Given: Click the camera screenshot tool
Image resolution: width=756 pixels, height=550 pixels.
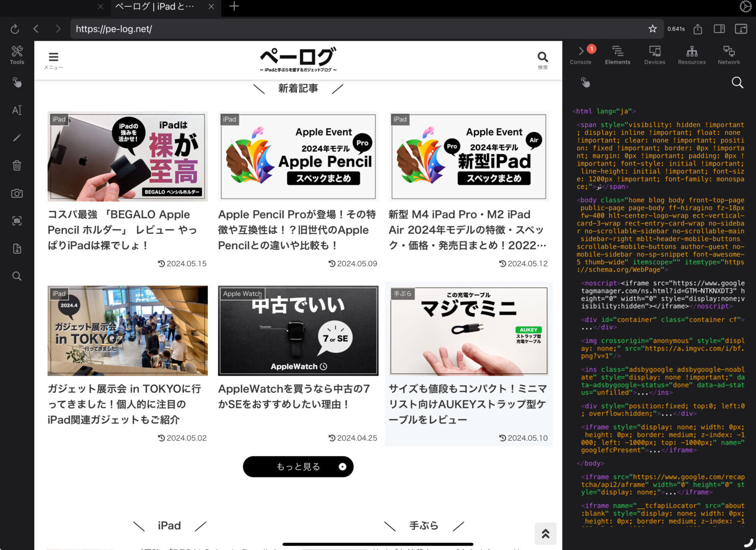Looking at the screenshot, I should [x=17, y=194].
